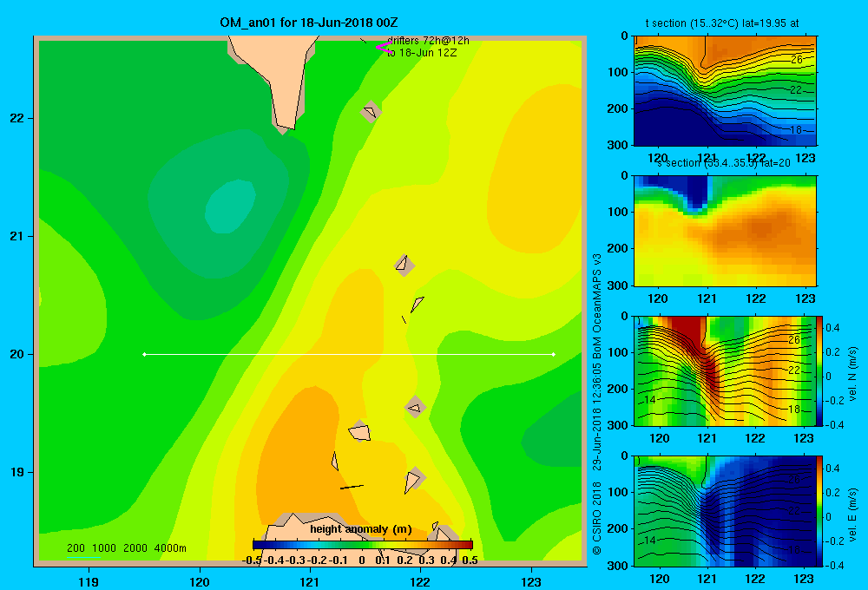Click the height anomaly color bar
Image resolution: width=868 pixels, height=590 pixels.
tap(363, 545)
